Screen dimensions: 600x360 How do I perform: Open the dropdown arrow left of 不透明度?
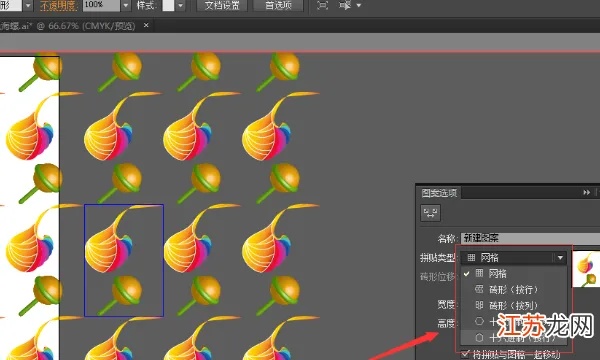tap(28, 6)
